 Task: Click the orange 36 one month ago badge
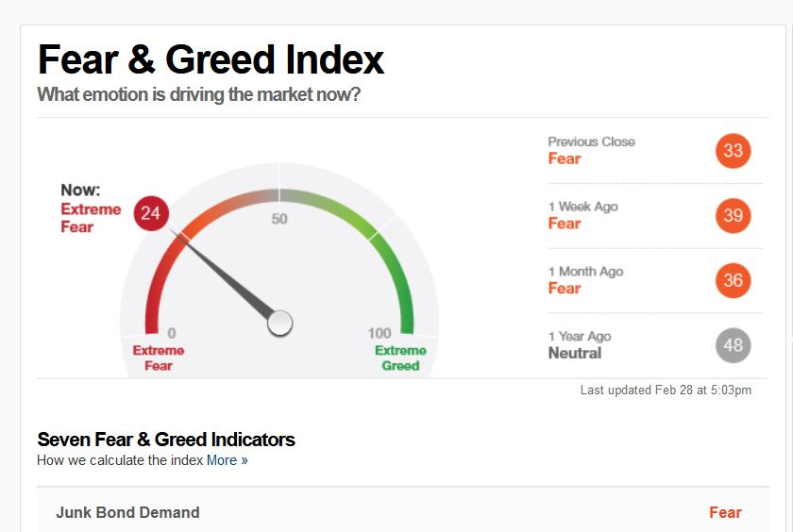(733, 280)
